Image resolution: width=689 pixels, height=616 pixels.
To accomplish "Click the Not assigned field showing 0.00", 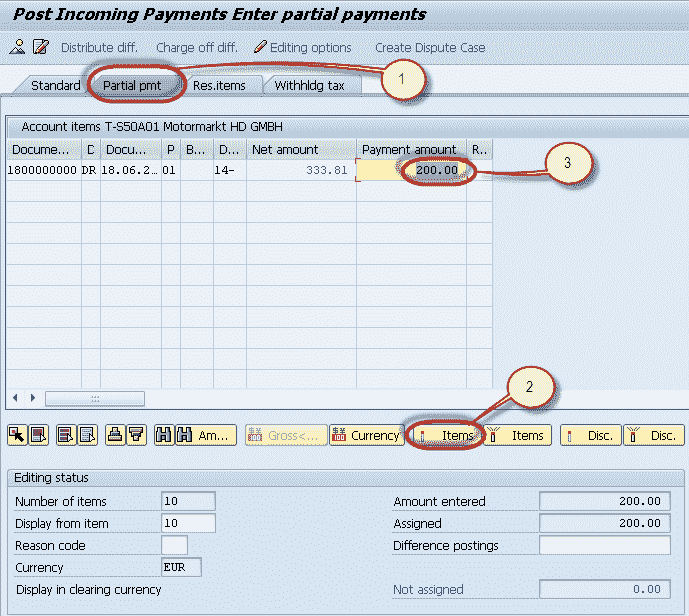I will 605,589.
